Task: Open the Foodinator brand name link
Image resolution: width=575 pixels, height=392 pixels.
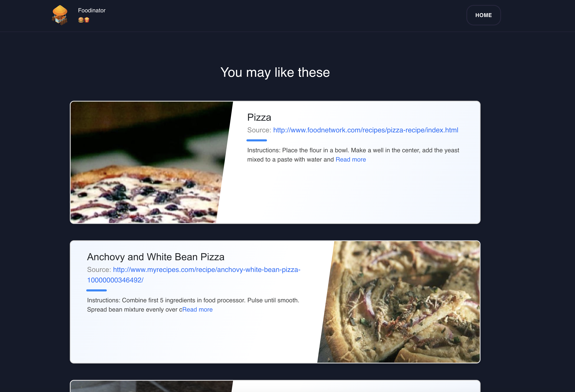Action: click(92, 10)
